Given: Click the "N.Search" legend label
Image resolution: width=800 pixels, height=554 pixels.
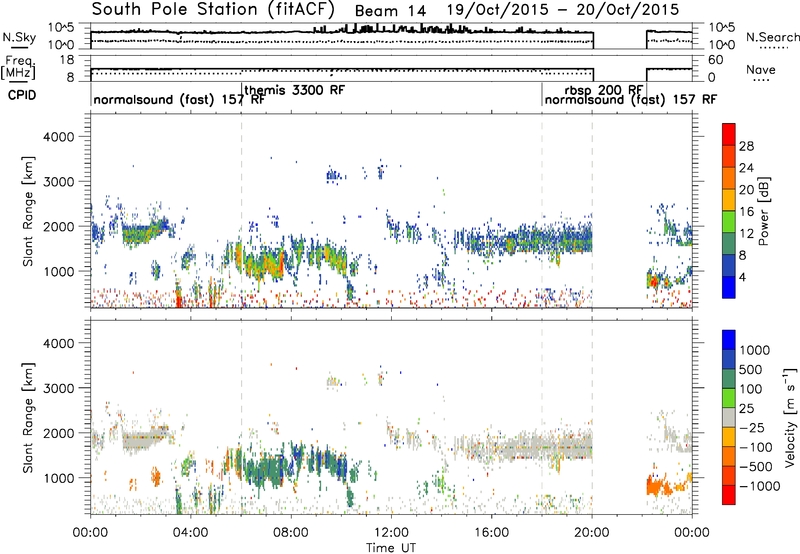Looking at the screenshot, I should point(772,37).
